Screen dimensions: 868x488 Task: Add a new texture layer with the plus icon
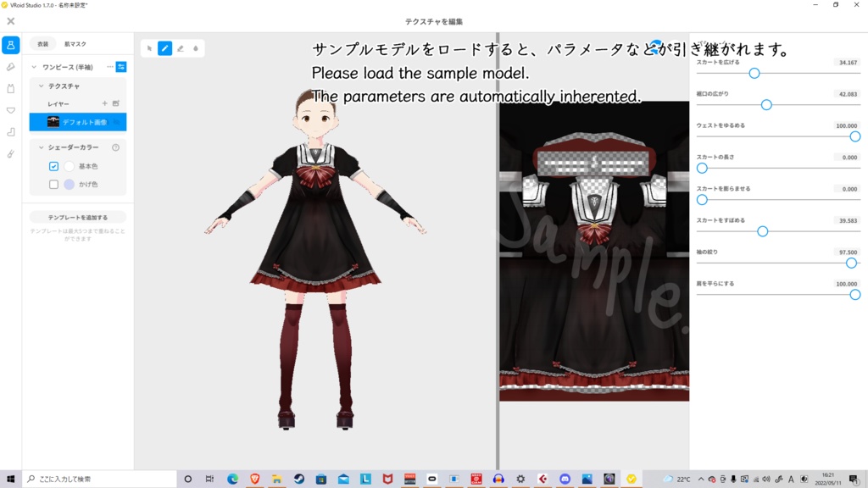tap(104, 103)
